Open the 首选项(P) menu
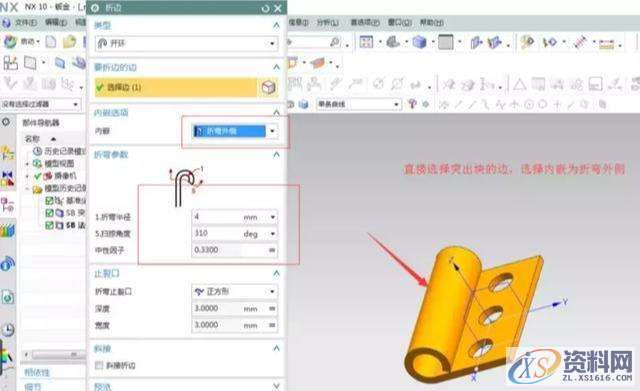The image size is (640, 391). click(x=364, y=23)
